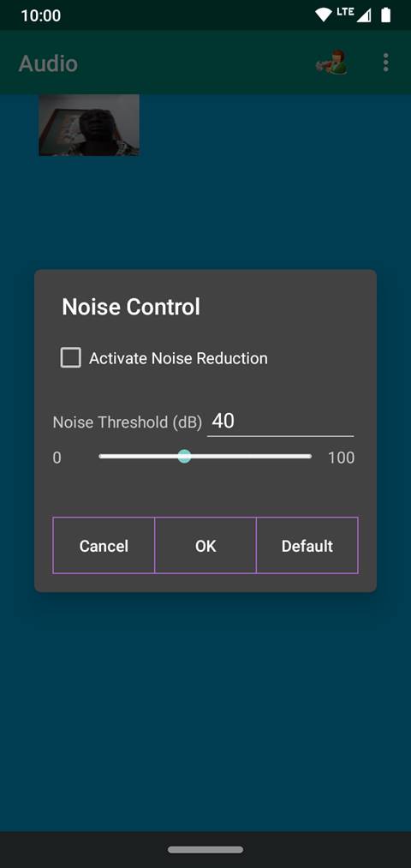Click the slider track near the 0 end

click(107, 457)
